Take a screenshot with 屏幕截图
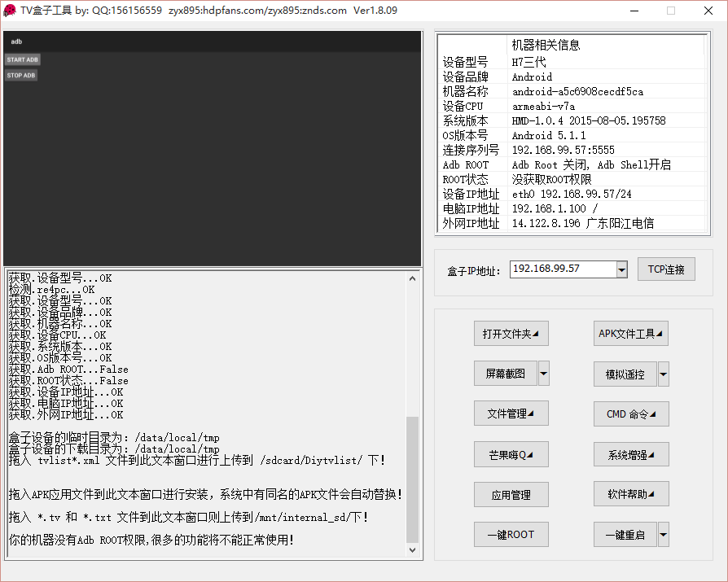728x582 pixels. (x=505, y=374)
